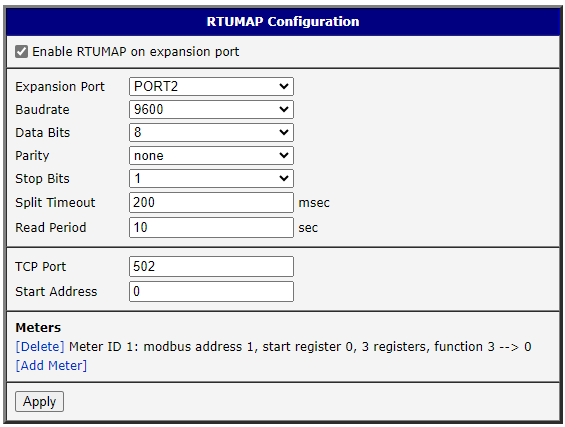Viewport: 565px width, 427px height.
Task: Click the Meter ID 1 description text
Action: pos(300,347)
